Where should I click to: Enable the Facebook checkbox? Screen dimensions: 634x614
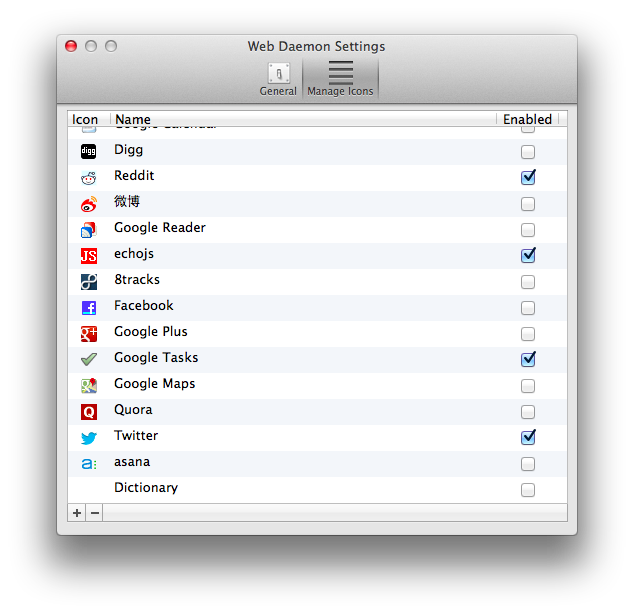coord(528,308)
